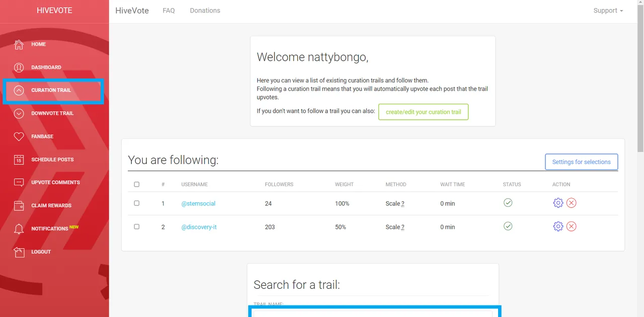The image size is (644, 317).
Task: Click the Schedule Posts calendar icon
Action: pyautogui.click(x=19, y=160)
